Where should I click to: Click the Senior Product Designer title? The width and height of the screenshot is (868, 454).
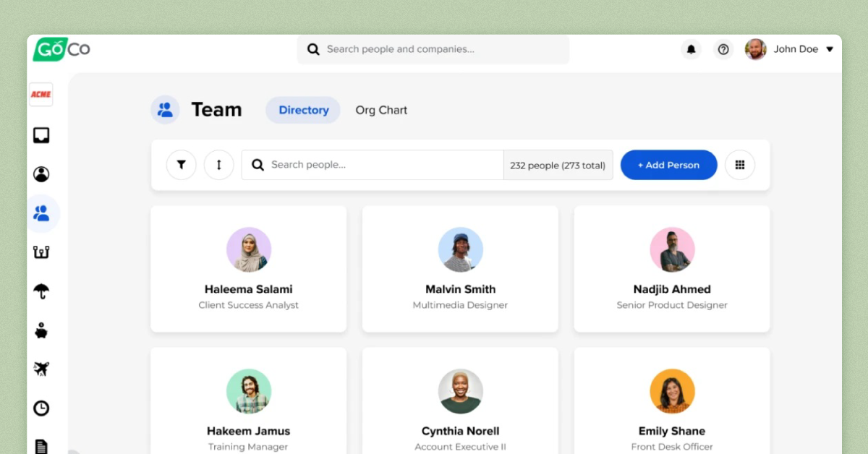tap(672, 305)
